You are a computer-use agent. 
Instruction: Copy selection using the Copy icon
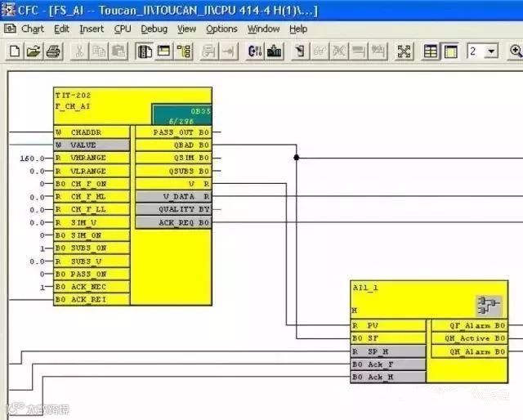pos(99,51)
